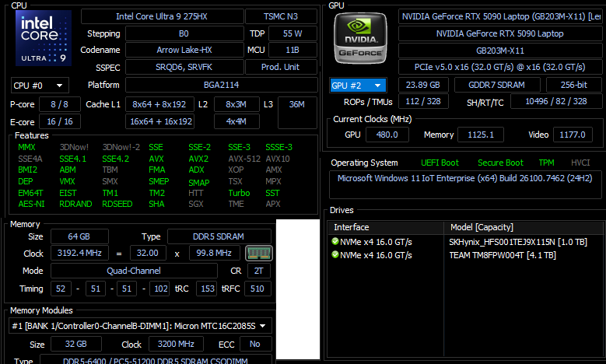Click the 23.89 GB video memory value
Screen dimensions: 606x364
pyautogui.click(x=423, y=85)
